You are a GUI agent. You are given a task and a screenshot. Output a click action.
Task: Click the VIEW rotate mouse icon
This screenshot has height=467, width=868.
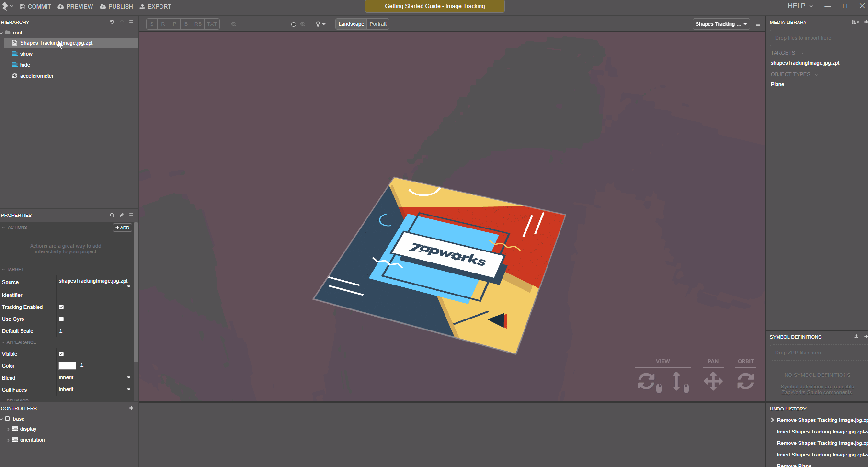pyautogui.click(x=650, y=382)
